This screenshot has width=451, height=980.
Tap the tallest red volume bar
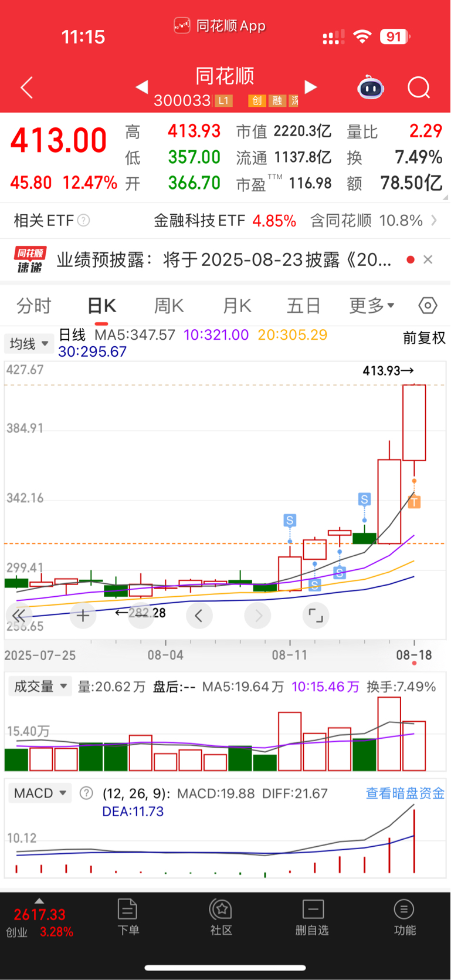389,734
